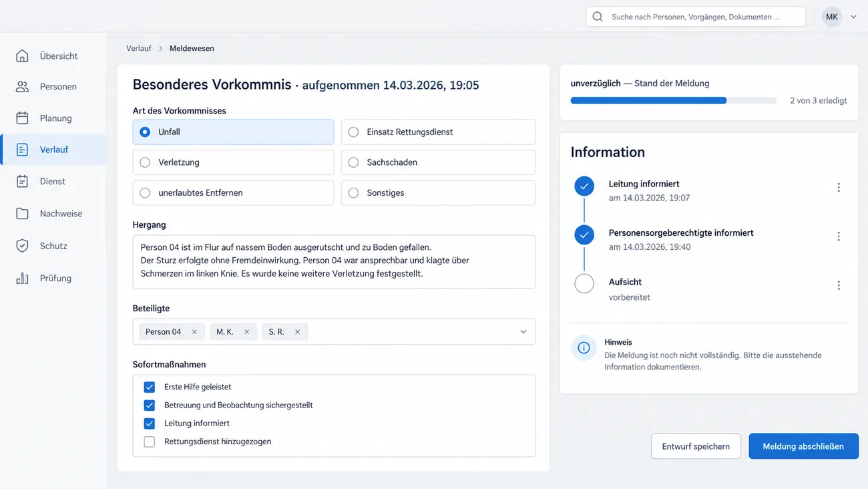
Task: Open Prüfung in the sidebar
Action: coord(53,278)
